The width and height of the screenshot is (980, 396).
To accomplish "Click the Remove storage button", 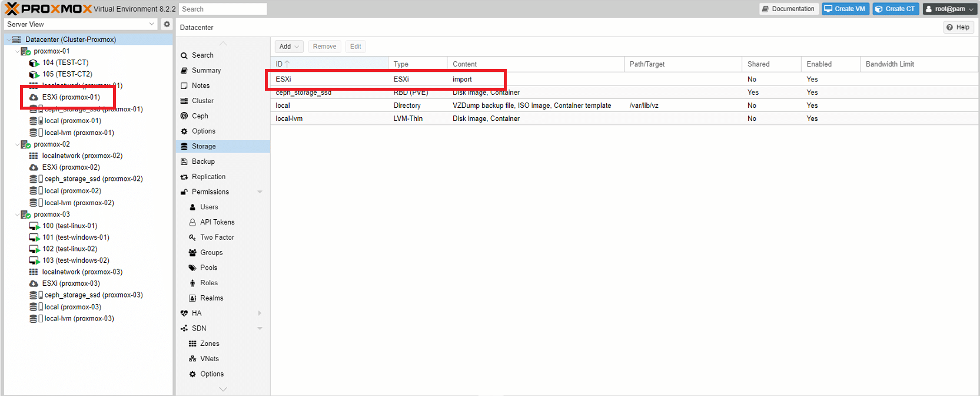I will point(324,47).
